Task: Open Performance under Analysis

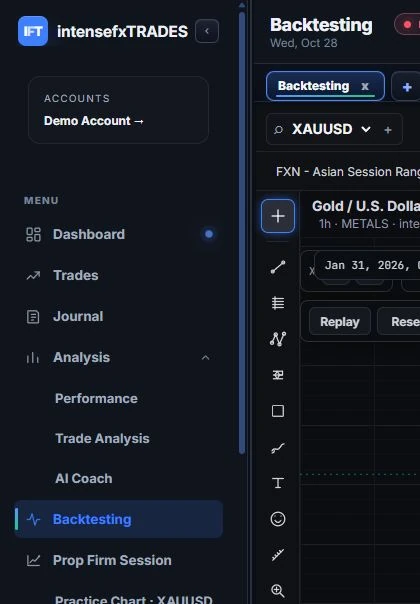Action: click(96, 398)
